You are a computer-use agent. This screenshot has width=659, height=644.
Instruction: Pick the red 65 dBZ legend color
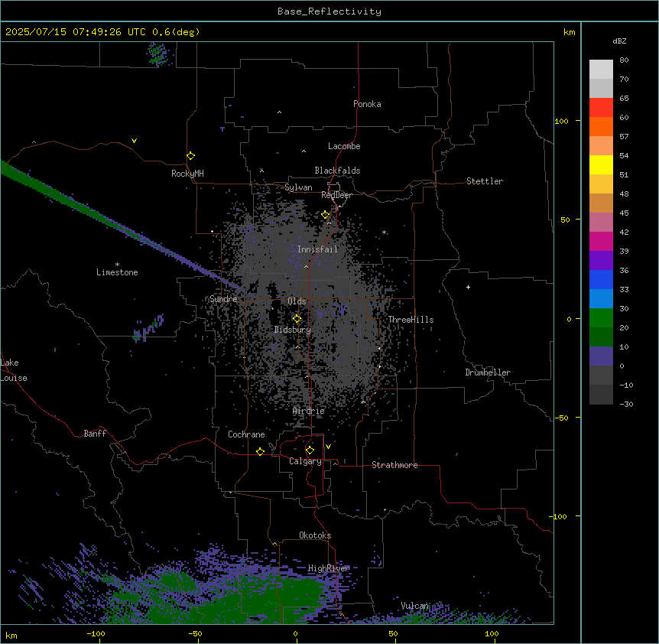[601, 108]
